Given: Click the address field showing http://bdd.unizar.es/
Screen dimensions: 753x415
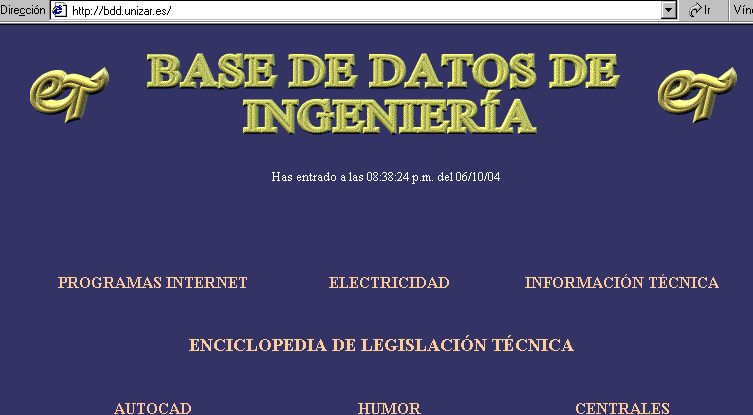Looking at the screenshot, I should point(364,10).
